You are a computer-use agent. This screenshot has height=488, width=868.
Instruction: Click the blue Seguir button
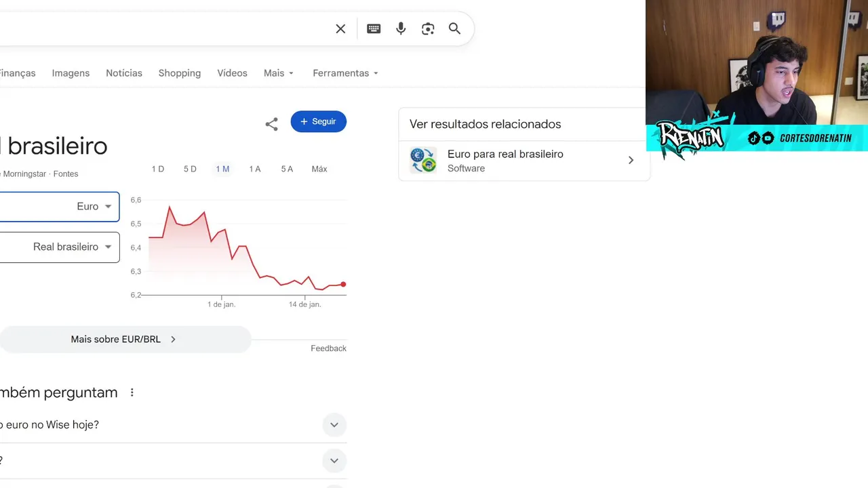pyautogui.click(x=318, y=121)
